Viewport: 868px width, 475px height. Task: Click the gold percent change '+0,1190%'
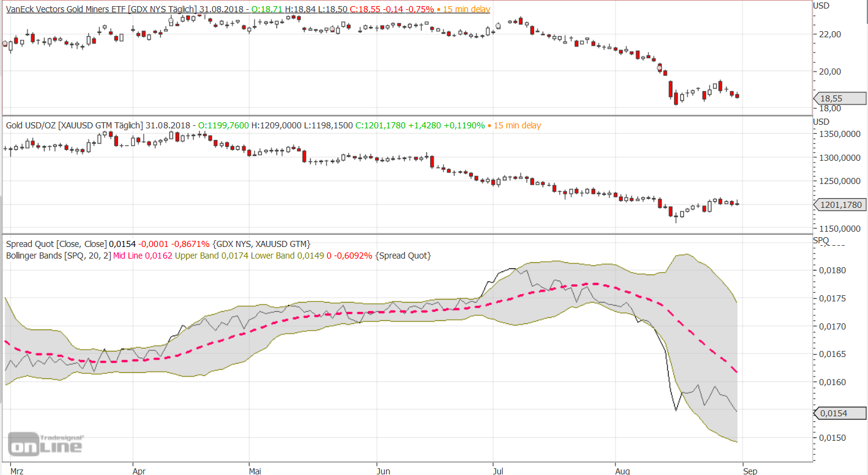pyautogui.click(x=464, y=125)
